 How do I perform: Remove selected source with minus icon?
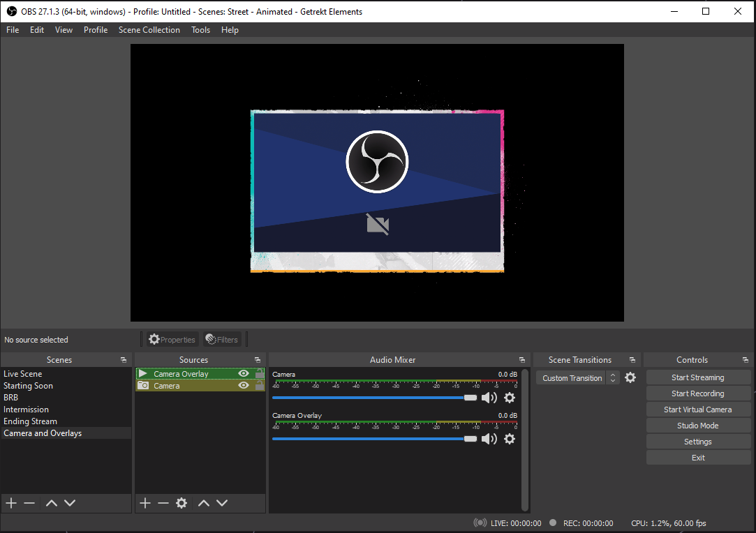tap(163, 503)
